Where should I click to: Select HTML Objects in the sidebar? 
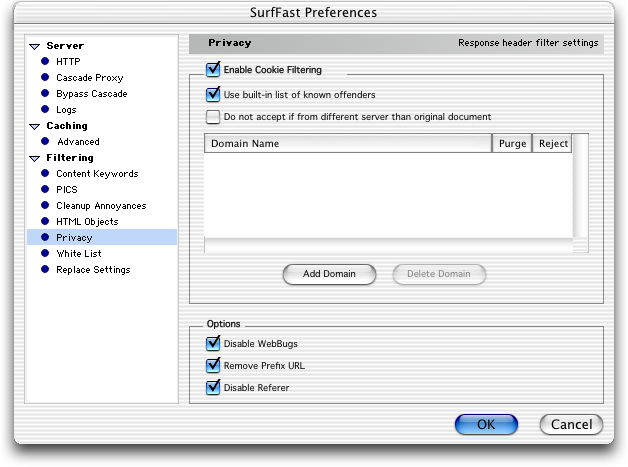[87, 222]
